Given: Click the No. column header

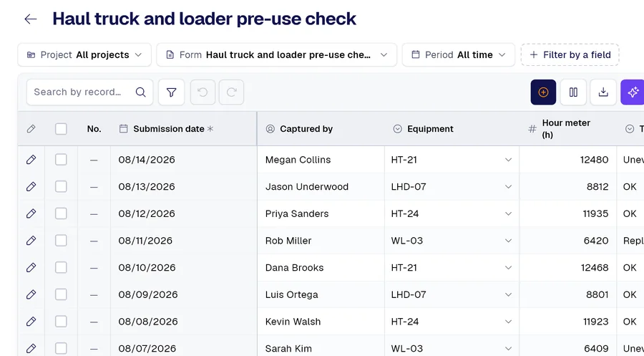Looking at the screenshot, I should pyautogui.click(x=94, y=129).
